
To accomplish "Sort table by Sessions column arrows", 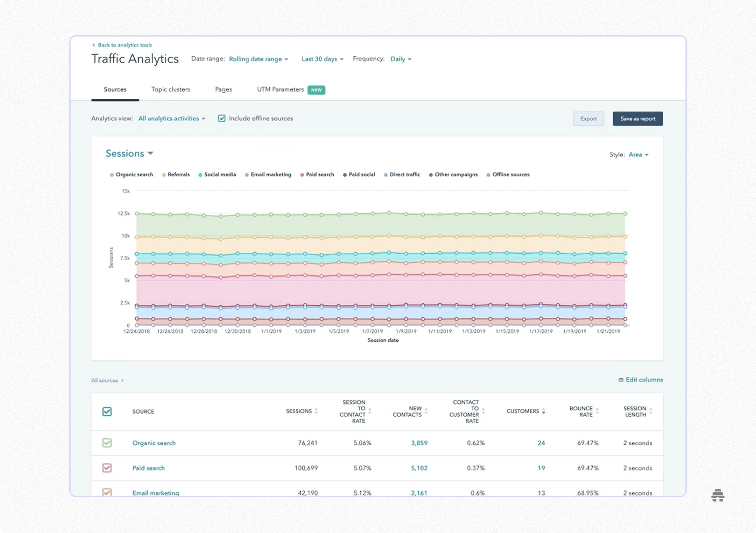I will pos(316,411).
